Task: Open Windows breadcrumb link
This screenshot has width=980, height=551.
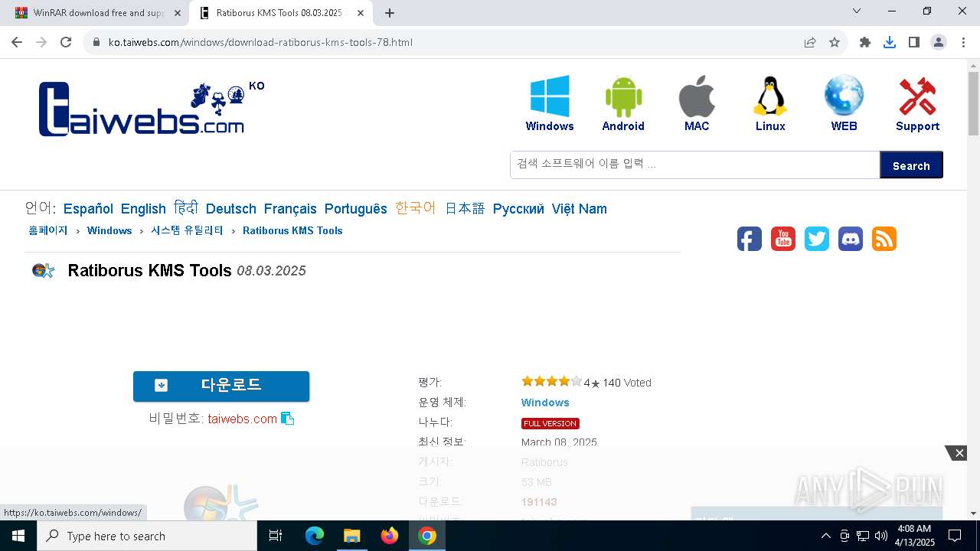Action: (x=109, y=230)
